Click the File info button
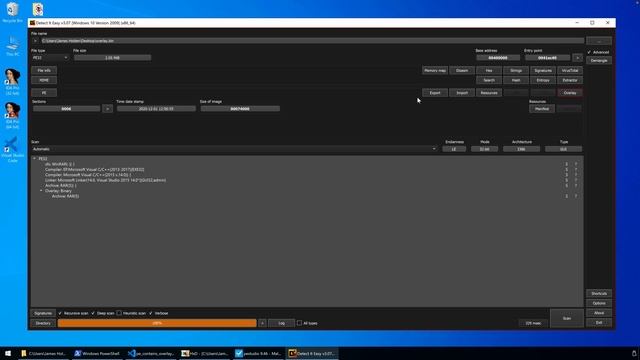 (44, 71)
